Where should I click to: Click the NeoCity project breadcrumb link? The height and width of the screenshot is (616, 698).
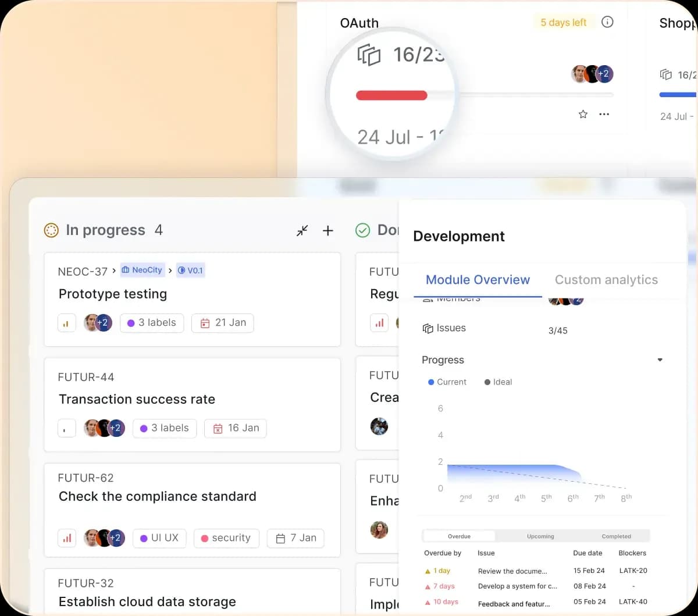pyautogui.click(x=142, y=270)
